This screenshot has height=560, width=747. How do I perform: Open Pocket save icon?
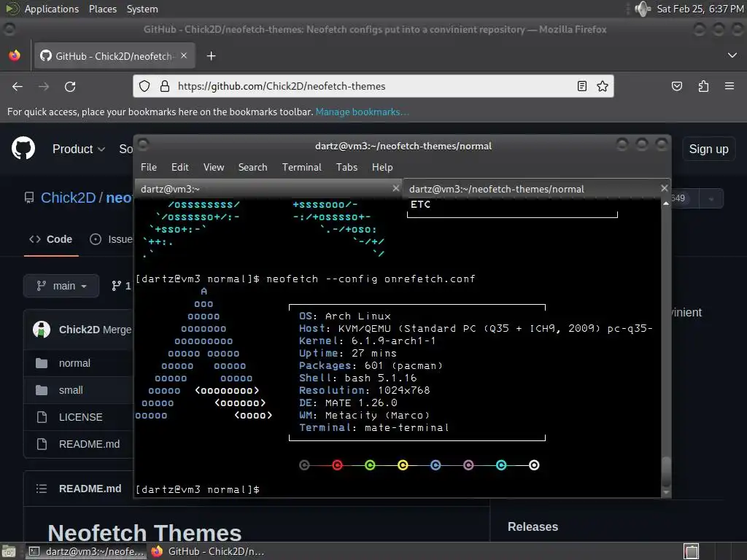coord(676,86)
